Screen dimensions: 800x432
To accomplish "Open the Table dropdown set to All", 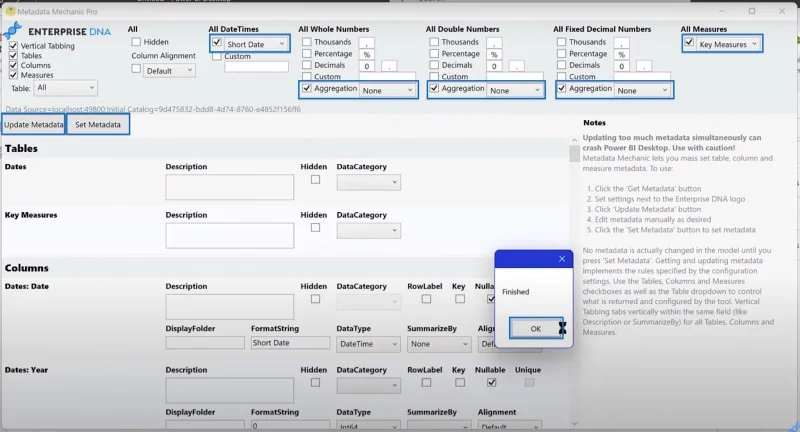I will tap(65, 88).
